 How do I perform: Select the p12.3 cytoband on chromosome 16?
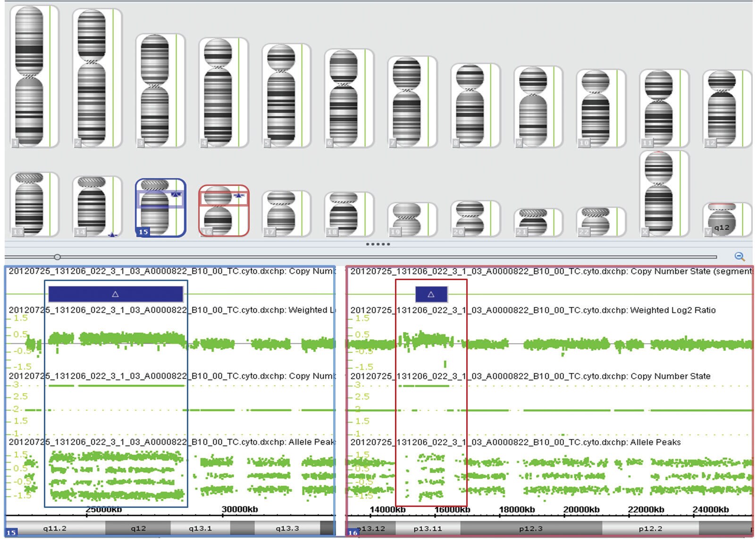tap(530, 529)
